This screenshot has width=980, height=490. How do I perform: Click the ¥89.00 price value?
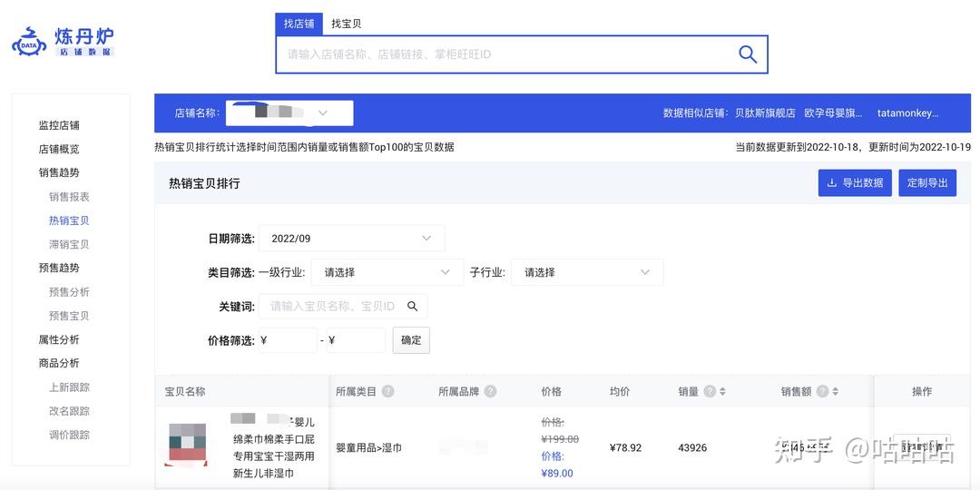click(557, 473)
